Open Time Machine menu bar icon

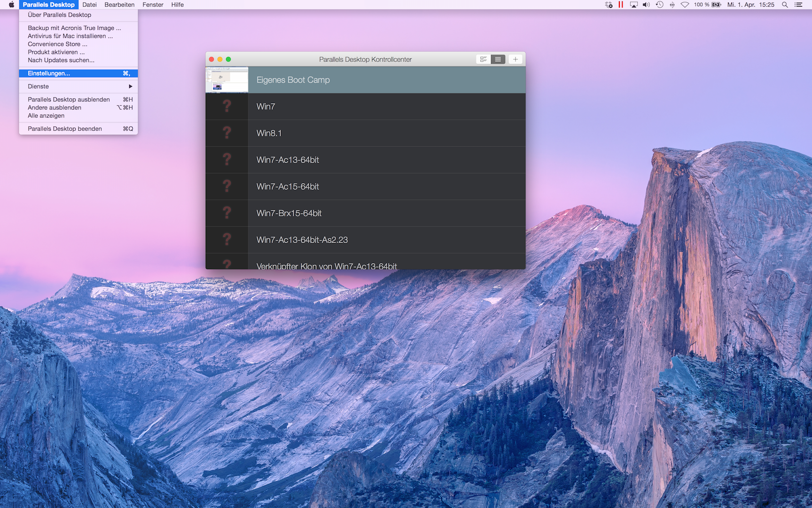point(659,5)
